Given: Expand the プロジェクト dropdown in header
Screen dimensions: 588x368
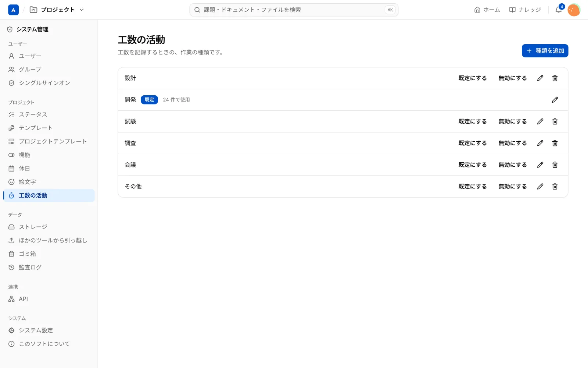Looking at the screenshot, I should tap(57, 10).
